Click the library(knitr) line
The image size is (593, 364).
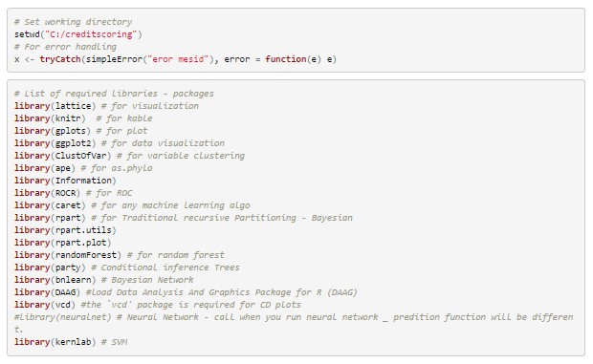[x=83, y=118]
